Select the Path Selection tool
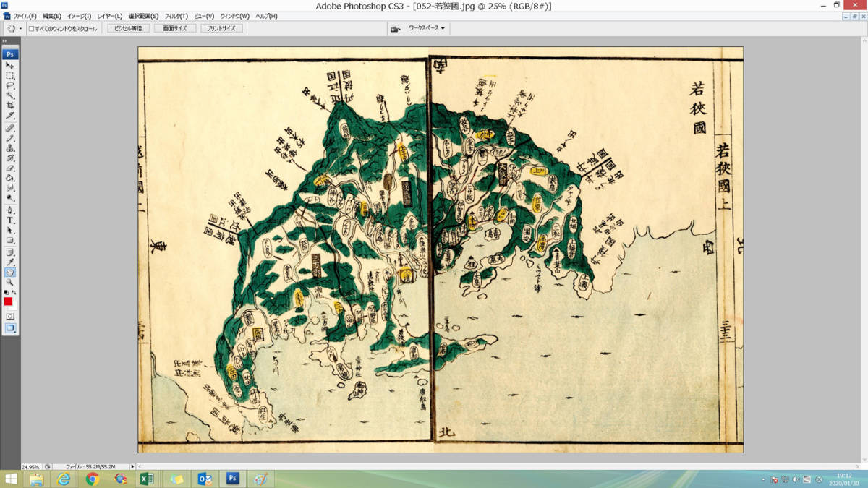This screenshot has width=868, height=488. (x=10, y=231)
